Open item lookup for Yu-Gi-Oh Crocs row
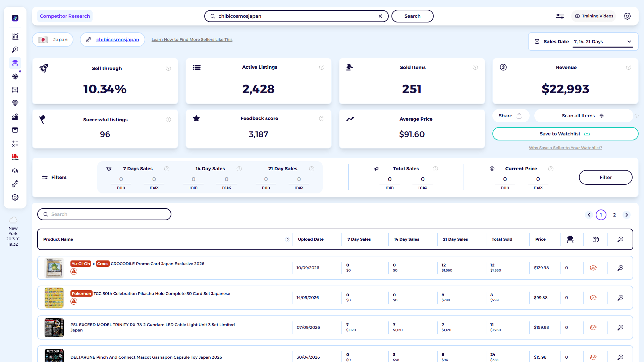 621,268
